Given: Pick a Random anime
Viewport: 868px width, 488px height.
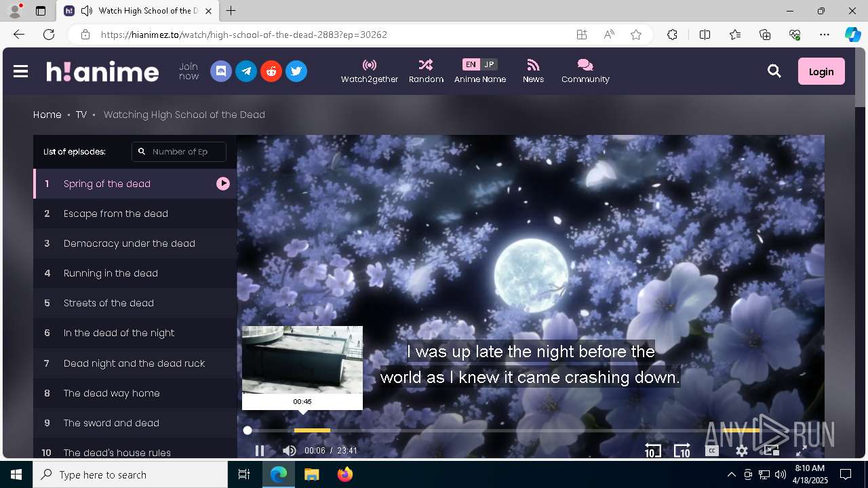Looking at the screenshot, I should point(426,71).
